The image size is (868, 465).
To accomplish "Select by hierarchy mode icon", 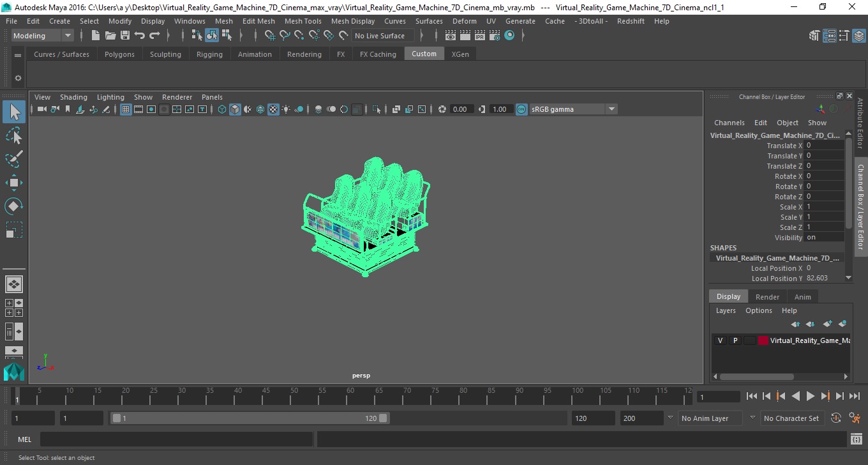I will coord(197,36).
